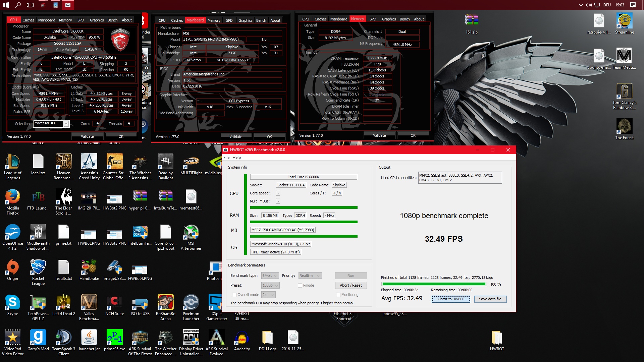This screenshot has height=362, width=644.
Task: Launch Skype desktop icon
Action: [12, 305]
